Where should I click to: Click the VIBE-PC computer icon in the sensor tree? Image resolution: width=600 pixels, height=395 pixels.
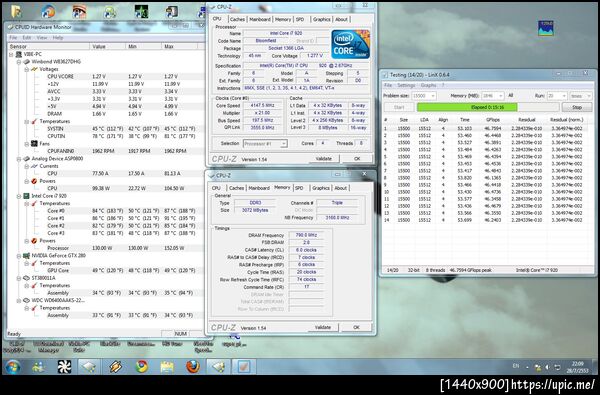pos(19,54)
